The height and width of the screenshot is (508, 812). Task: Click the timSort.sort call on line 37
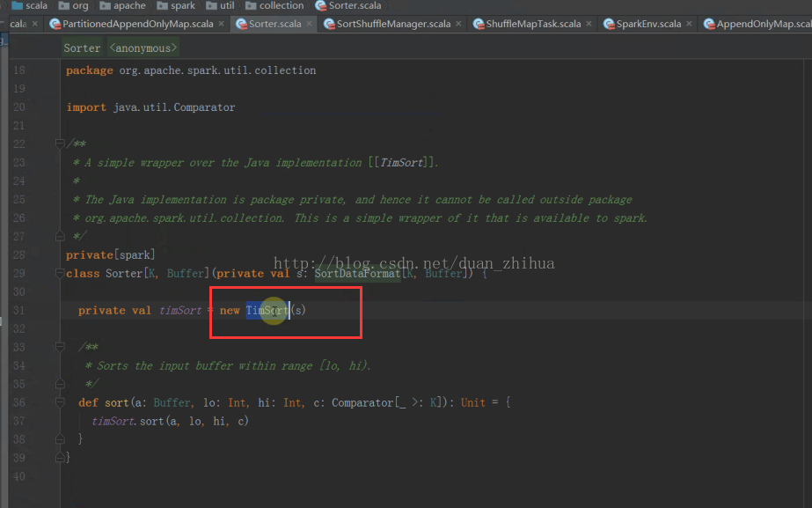(x=170, y=421)
